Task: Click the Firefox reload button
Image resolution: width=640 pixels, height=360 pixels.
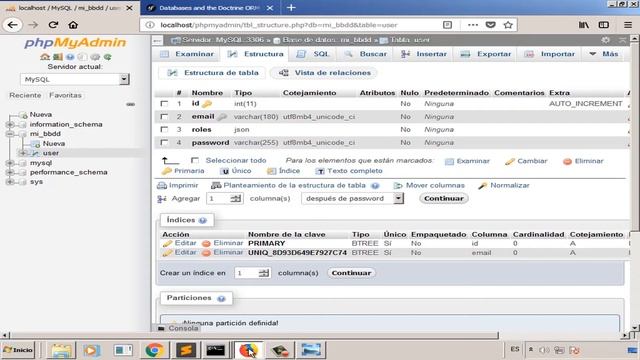Action: click(x=53, y=25)
